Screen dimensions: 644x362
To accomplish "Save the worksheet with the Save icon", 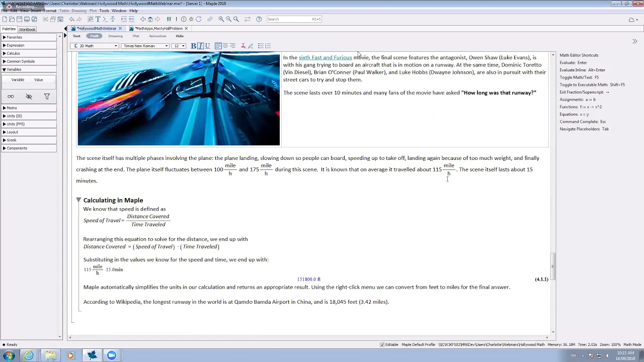I will pos(19,19).
